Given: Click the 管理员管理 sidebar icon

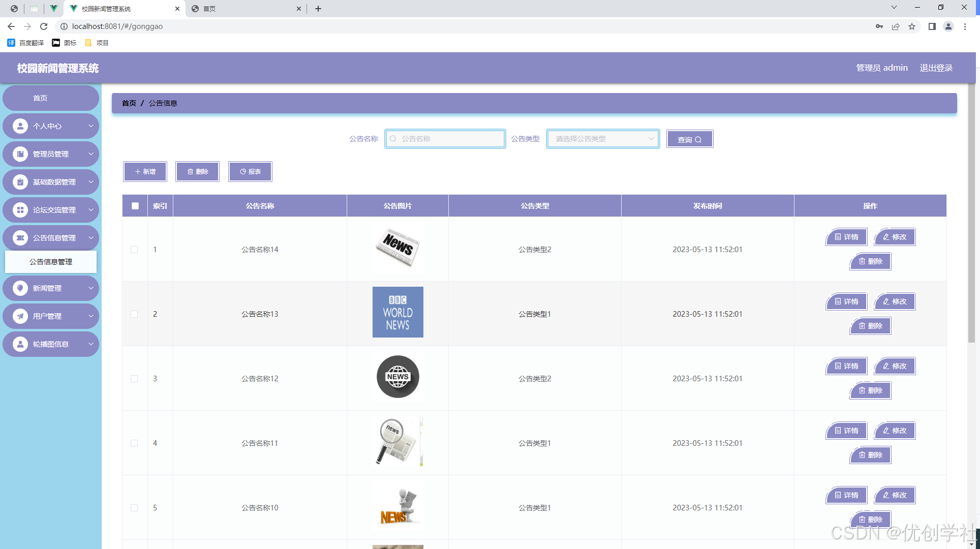Looking at the screenshot, I should [20, 154].
